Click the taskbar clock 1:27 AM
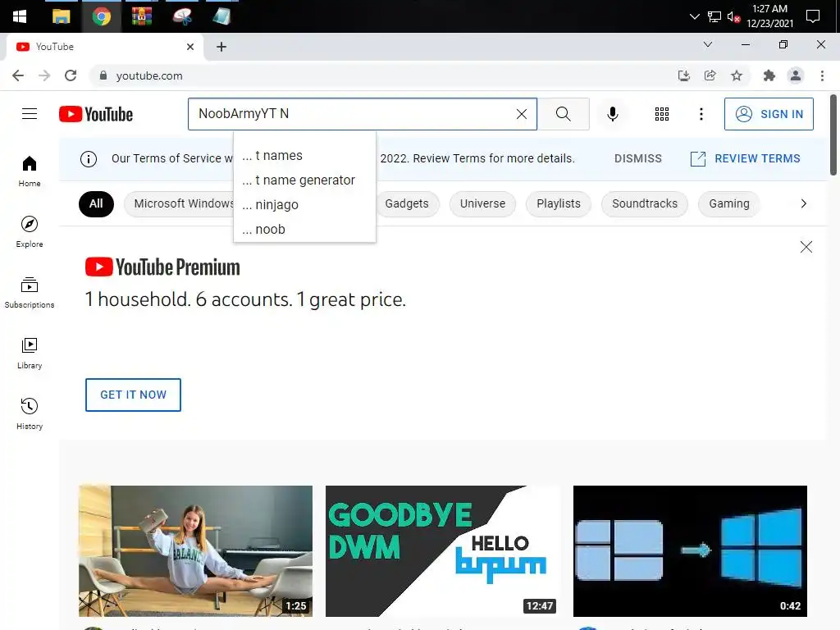 pyautogui.click(x=769, y=16)
